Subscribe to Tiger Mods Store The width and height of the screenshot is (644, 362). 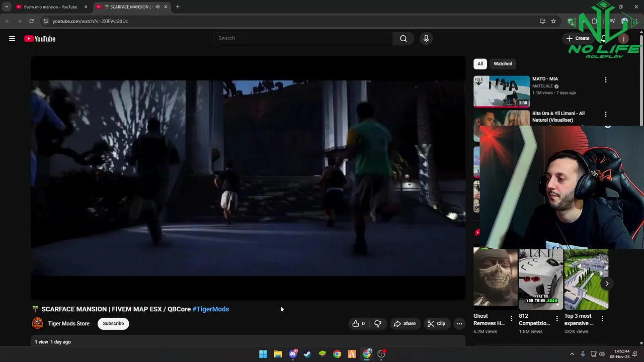point(113,324)
